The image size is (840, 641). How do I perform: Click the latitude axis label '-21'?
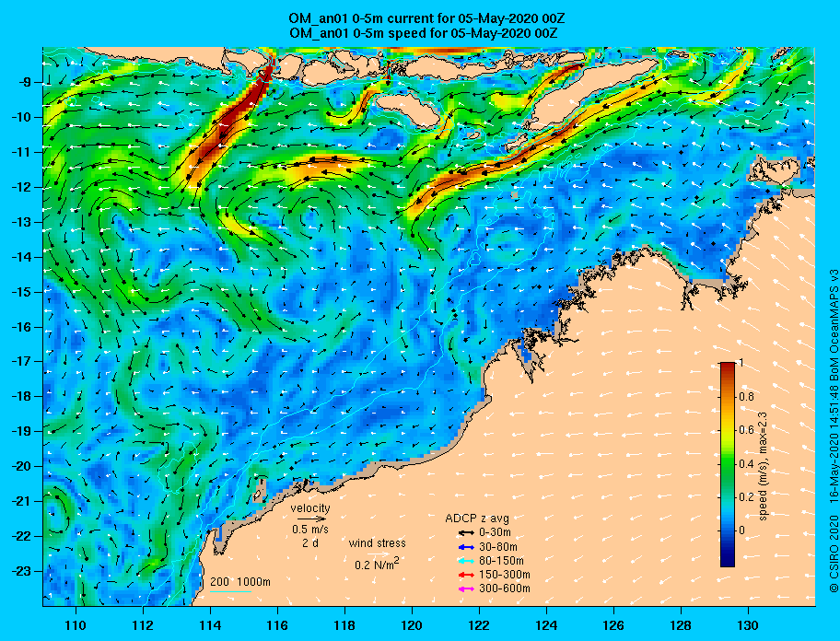23,501
